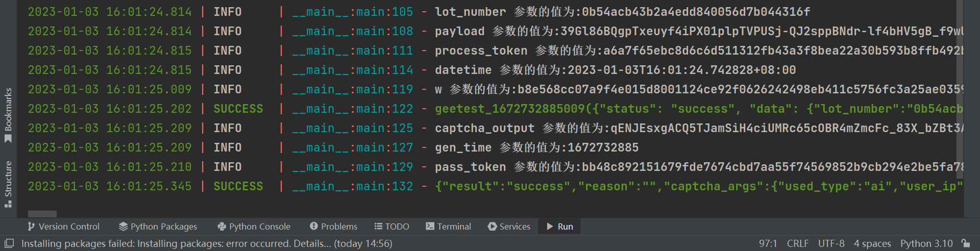Open the TODO list panel
This screenshot has height=251, width=980.
pos(391,227)
